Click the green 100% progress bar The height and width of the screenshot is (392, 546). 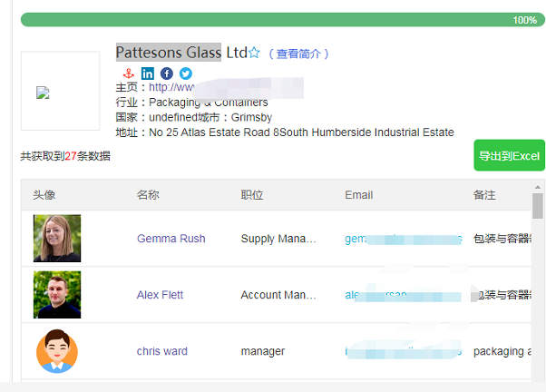283,20
